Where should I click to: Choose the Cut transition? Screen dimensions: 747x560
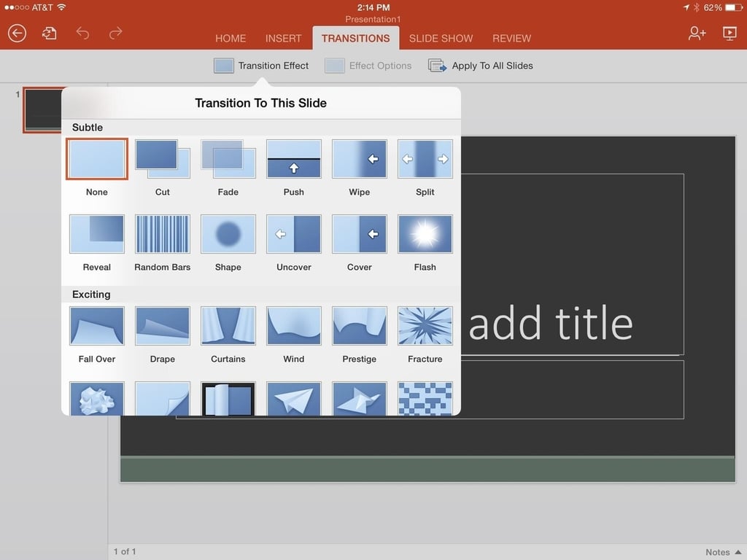click(163, 159)
